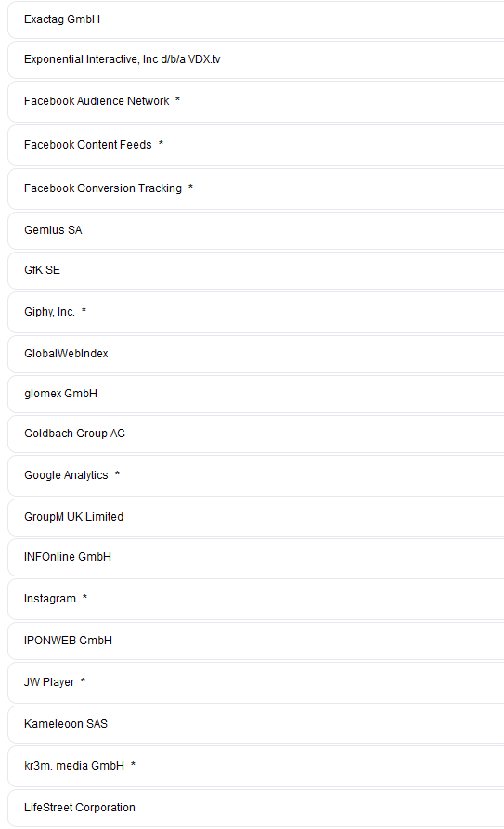Select GlobalWebIndex in the vendor list
Screen dimensions: 504x829
(256, 354)
